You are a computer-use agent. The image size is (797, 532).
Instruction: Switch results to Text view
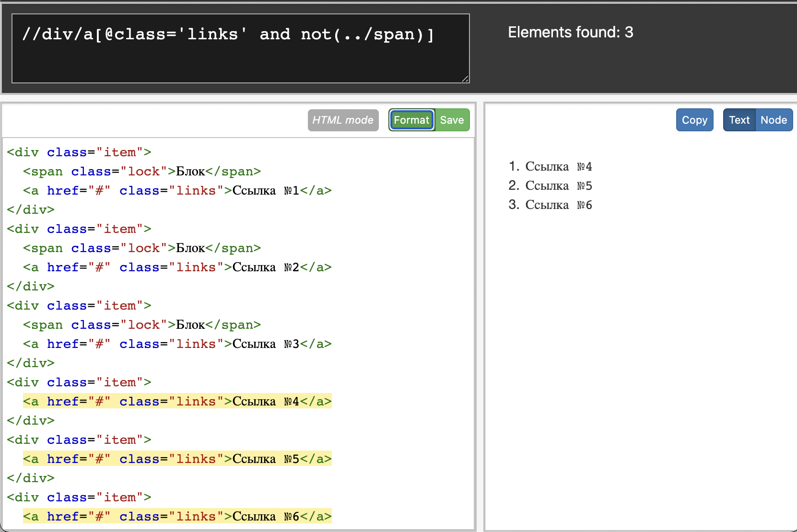[739, 120]
